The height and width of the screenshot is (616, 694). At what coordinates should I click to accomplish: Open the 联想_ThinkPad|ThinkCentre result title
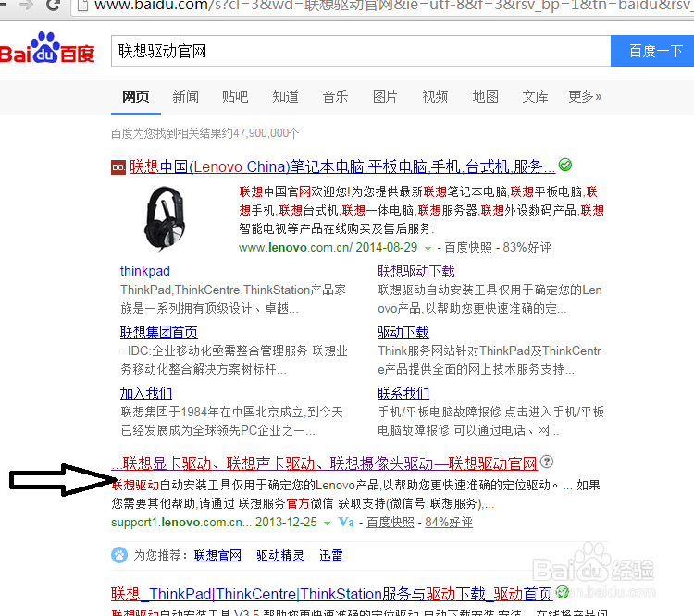click(x=331, y=594)
